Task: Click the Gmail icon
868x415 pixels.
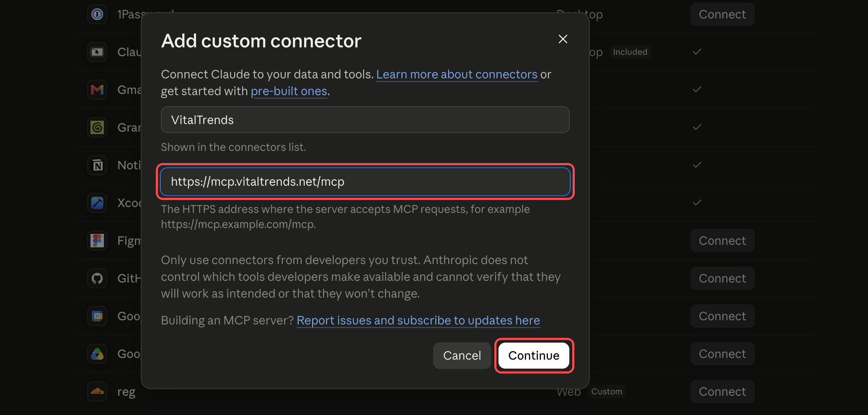Action: [97, 90]
